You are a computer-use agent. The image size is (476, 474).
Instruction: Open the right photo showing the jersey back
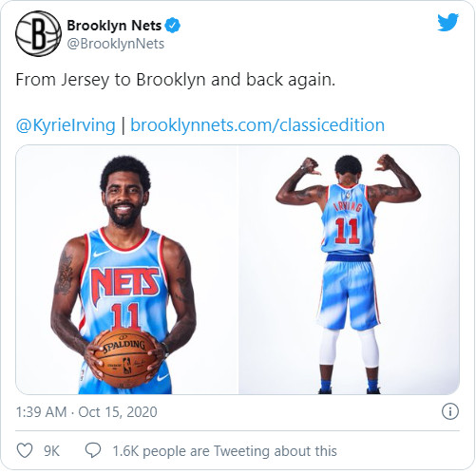click(349, 270)
